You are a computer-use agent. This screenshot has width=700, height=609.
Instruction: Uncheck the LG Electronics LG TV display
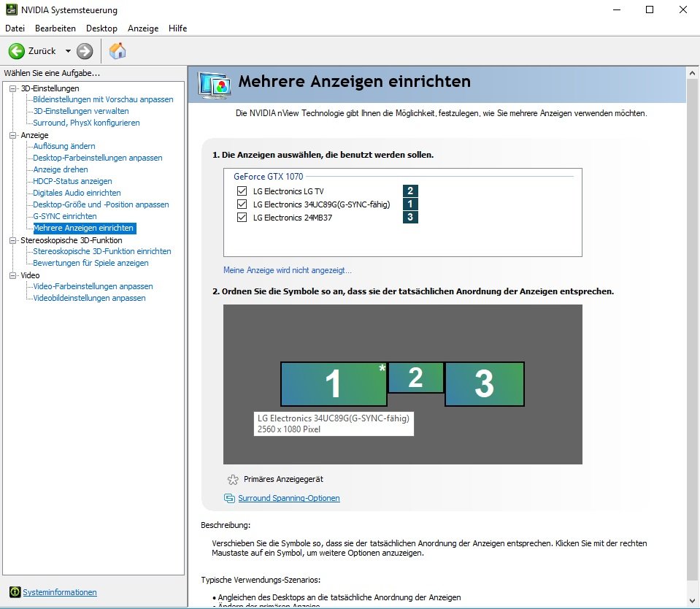coord(242,191)
